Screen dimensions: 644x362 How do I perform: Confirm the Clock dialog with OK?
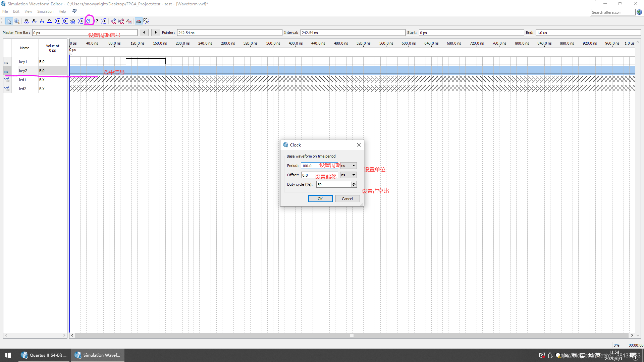pyautogui.click(x=320, y=199)
